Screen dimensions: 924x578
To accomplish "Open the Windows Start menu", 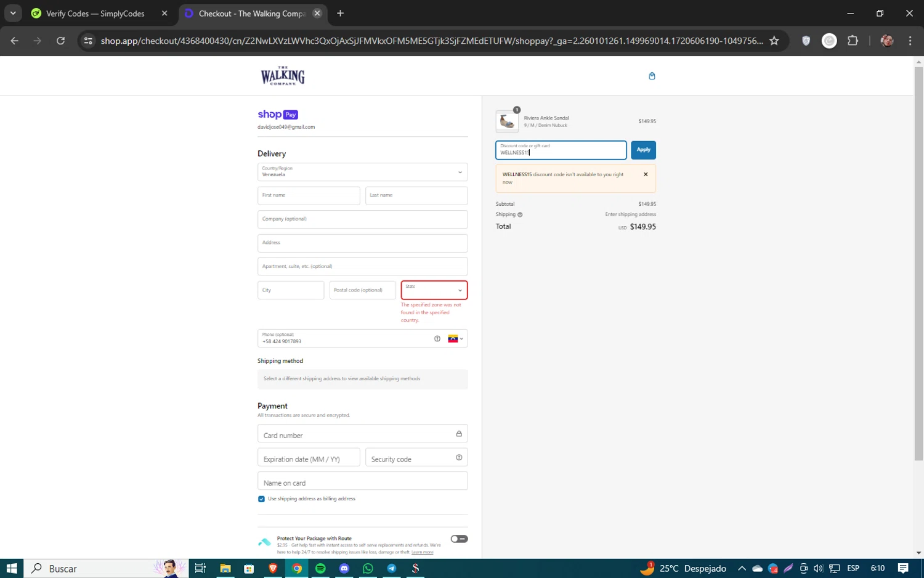I will pyautogui.click(x=12, y=568).
